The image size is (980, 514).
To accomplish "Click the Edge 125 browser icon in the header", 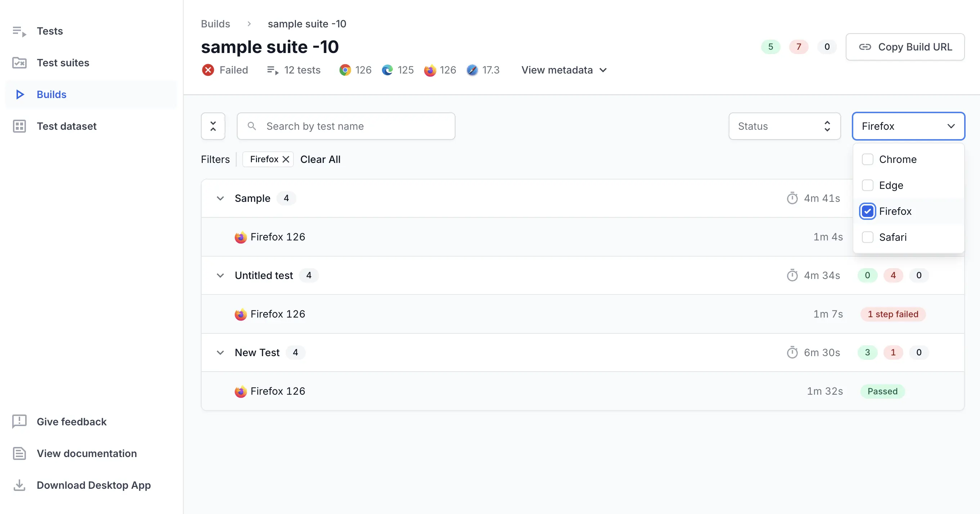I will (x=387, y=70).
